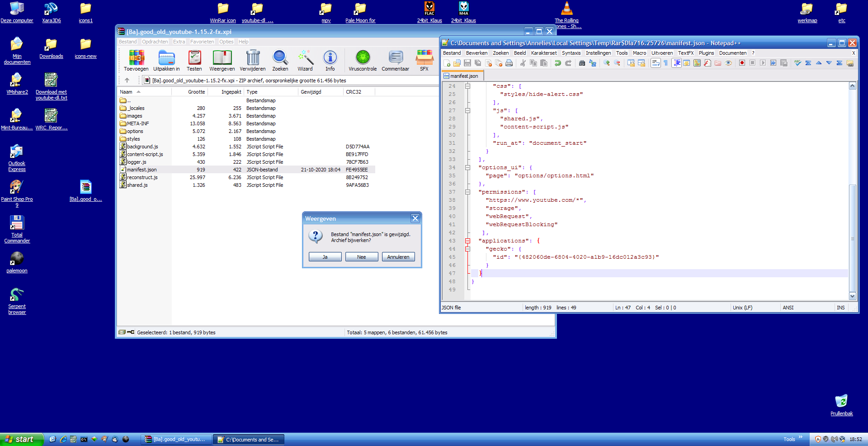Toggle indent guide in Notepad++
The image size is (868, 446).
676,63
